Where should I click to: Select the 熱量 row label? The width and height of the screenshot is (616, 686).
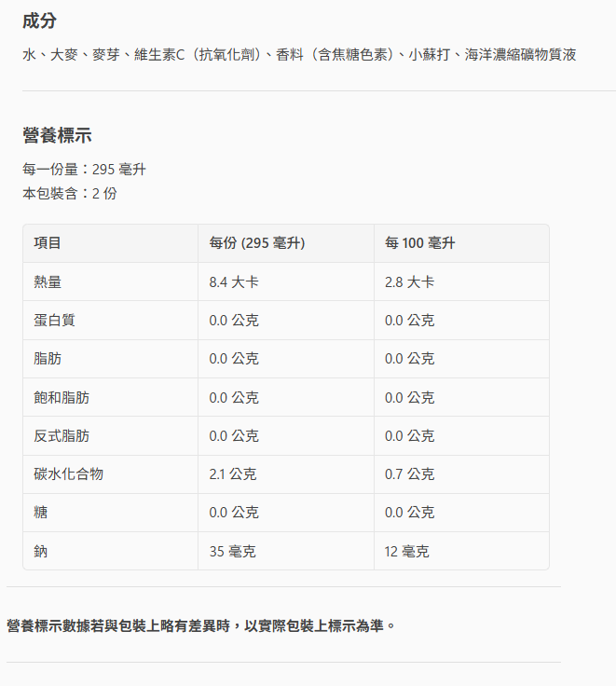coord(48,281)
